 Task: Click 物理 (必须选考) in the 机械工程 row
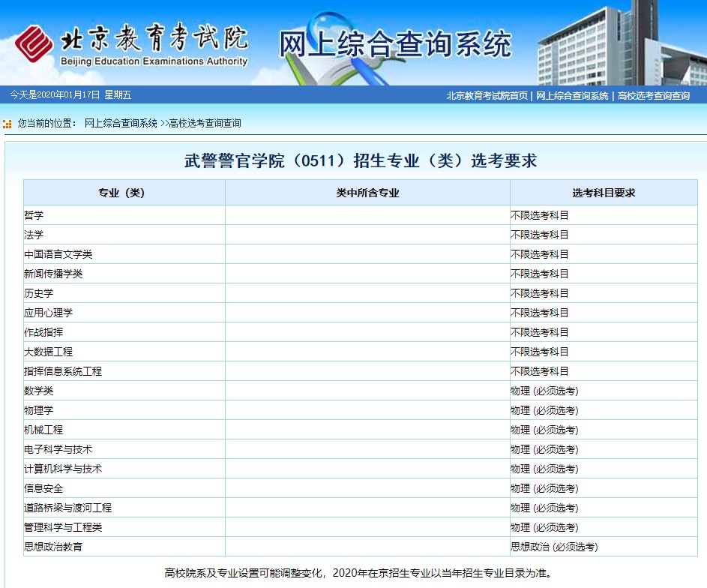(544, 430)
